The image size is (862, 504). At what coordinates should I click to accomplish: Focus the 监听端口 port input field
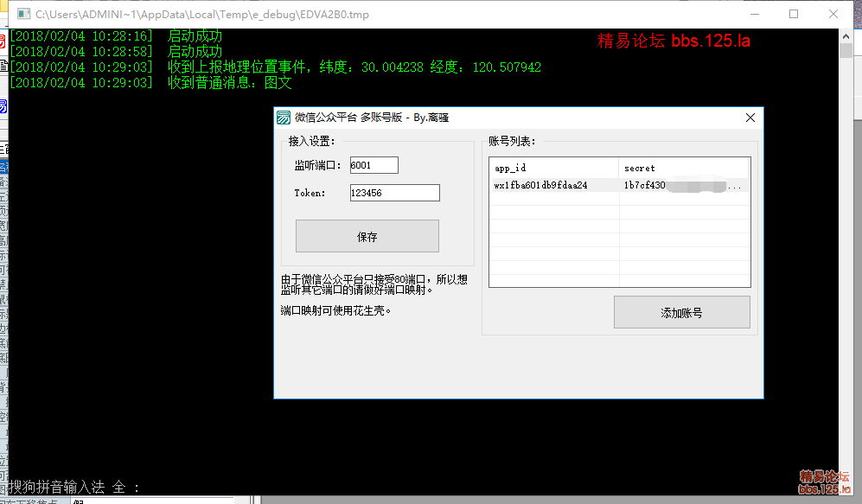[374, 165]
